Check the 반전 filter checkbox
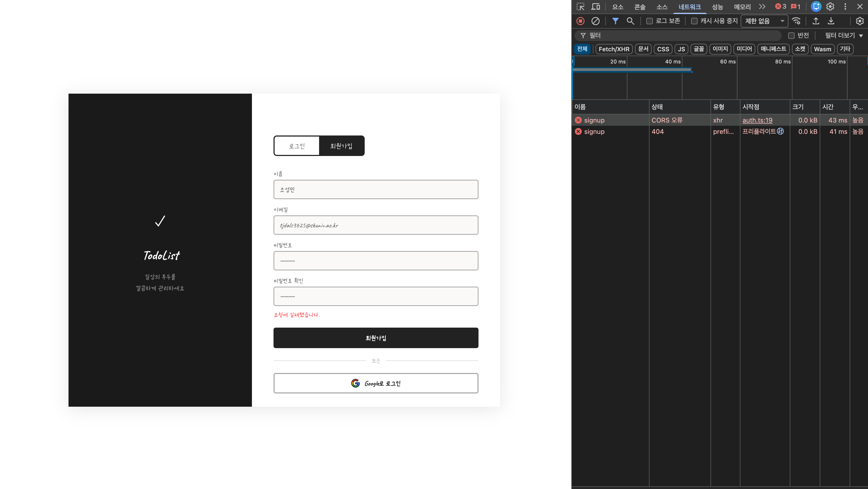The height and width of the screenshot is (489, 868). [x=791, y=35]
